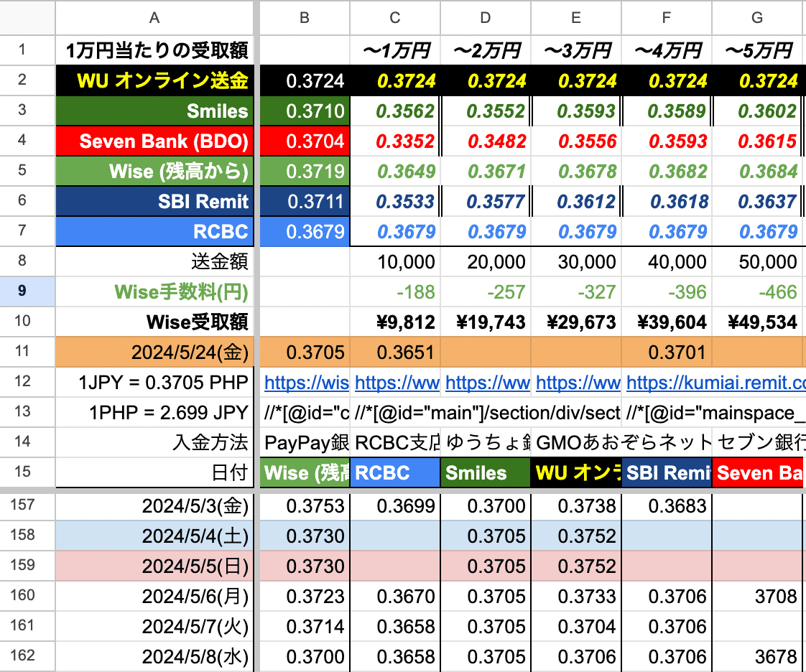Click the ¥39,604 received amount cell
This screenshot has height=672, width=806.
(667, 322)
